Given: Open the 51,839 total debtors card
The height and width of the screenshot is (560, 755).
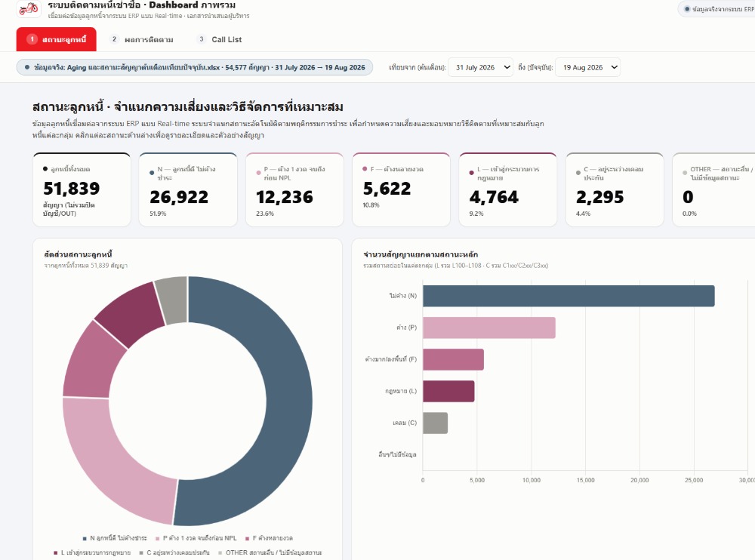Looking at the screenshot, I should tap(82, 189).
